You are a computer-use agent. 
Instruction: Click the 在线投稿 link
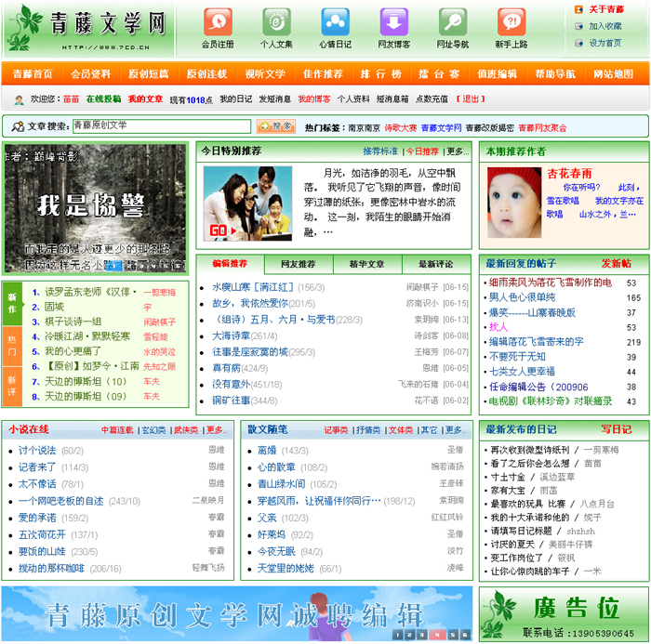point(103,99)
